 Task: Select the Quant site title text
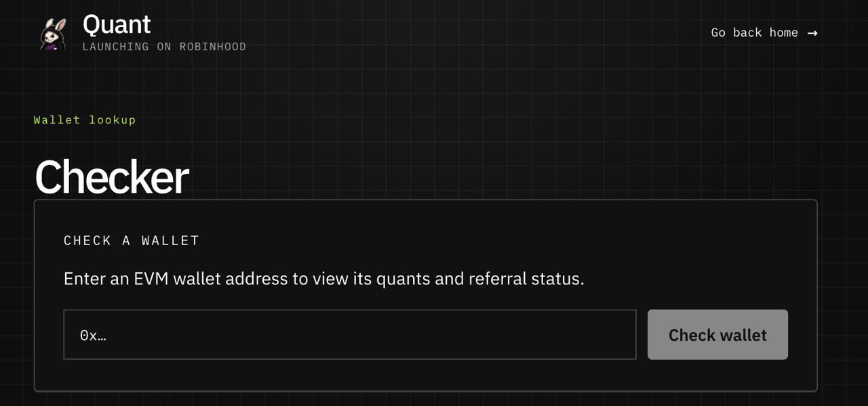117,24
